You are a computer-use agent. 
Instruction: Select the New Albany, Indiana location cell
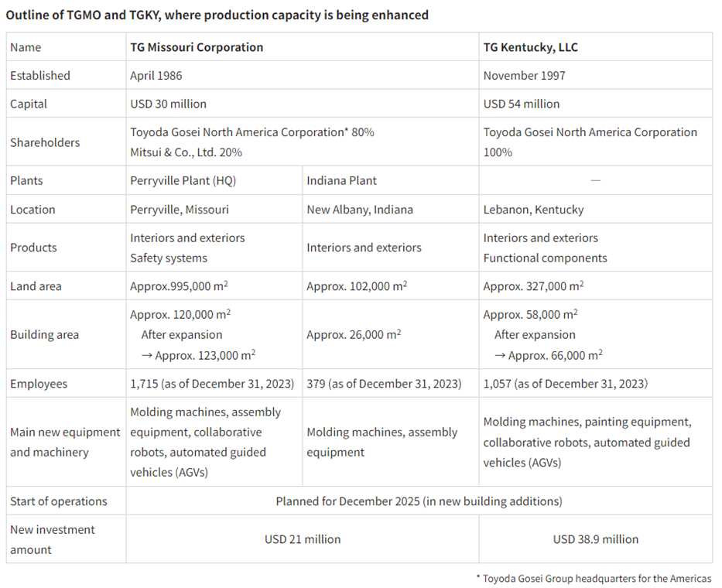359,210
